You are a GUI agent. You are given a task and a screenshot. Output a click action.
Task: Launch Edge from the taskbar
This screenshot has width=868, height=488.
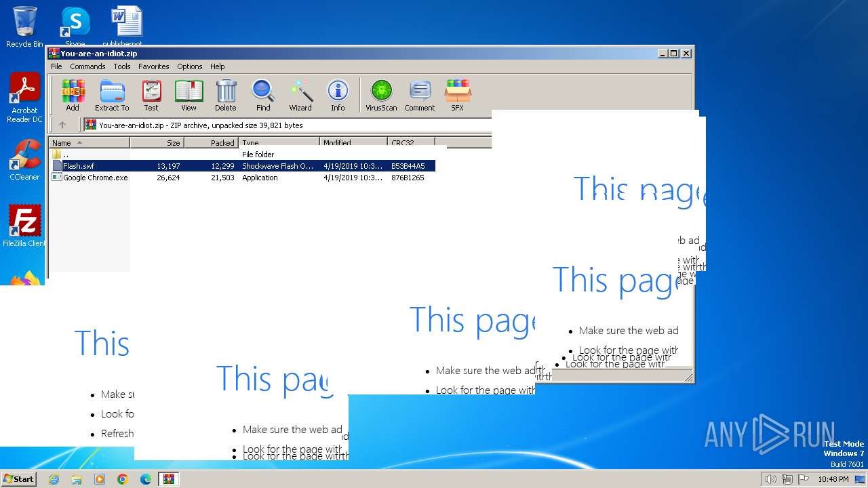coord(146,479)
